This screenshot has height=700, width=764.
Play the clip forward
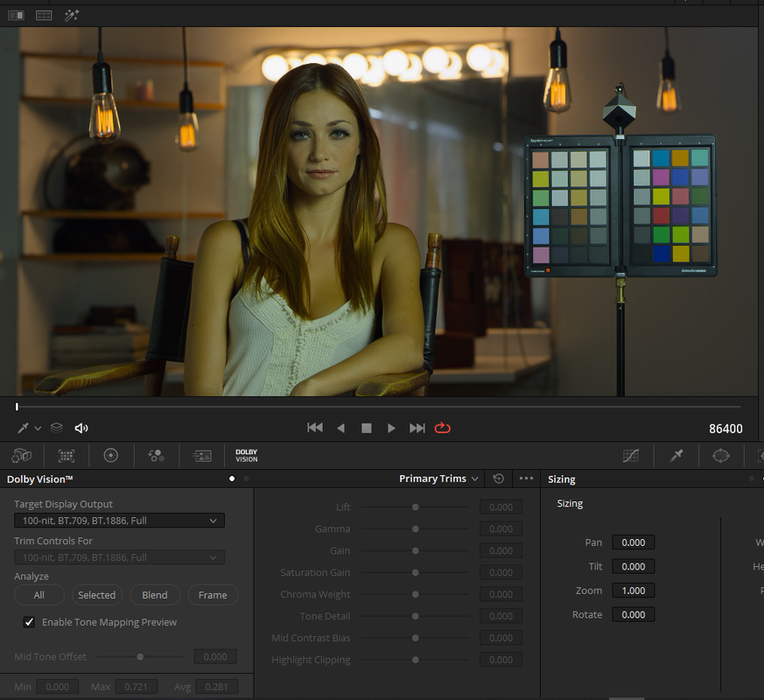pyautogui.click(x=391, y=428)
